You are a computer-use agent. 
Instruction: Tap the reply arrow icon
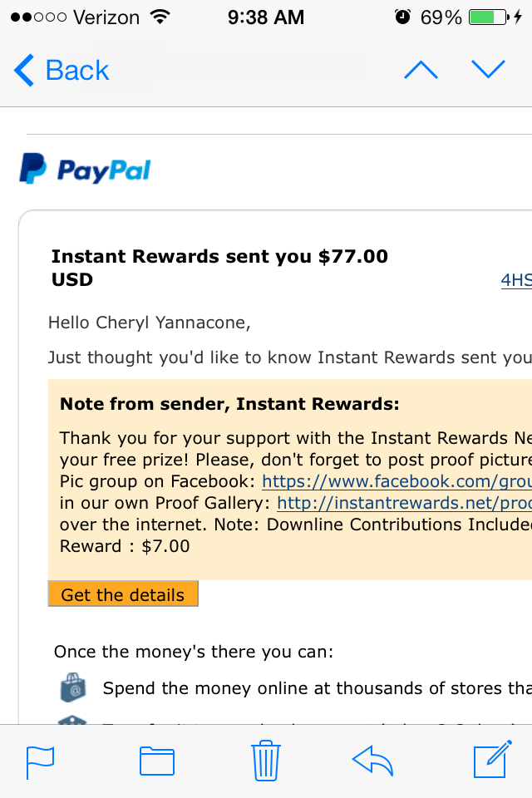[x=372, y=761]
